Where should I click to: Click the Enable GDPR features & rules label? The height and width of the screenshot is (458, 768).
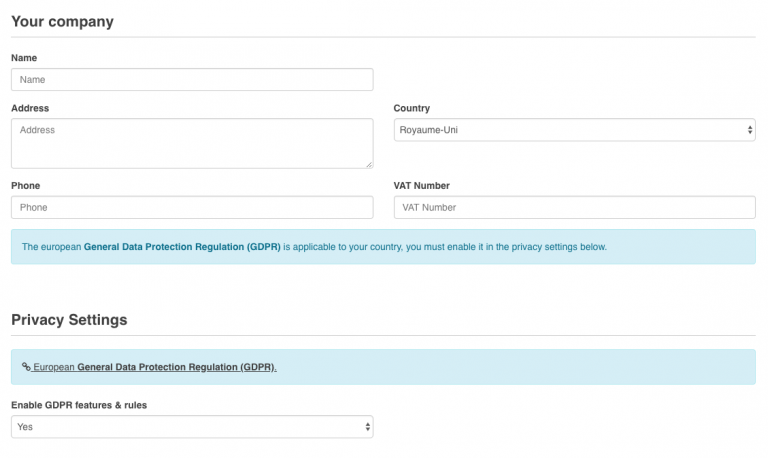(79, 405)
